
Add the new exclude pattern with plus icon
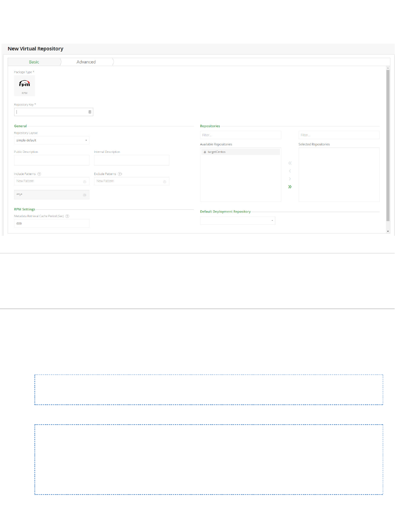[164, 182]
